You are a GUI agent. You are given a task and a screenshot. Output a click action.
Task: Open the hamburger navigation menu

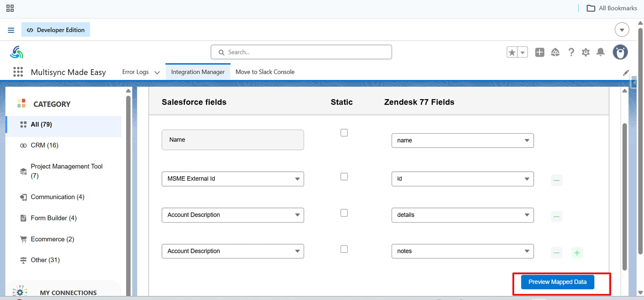(11, 30)
